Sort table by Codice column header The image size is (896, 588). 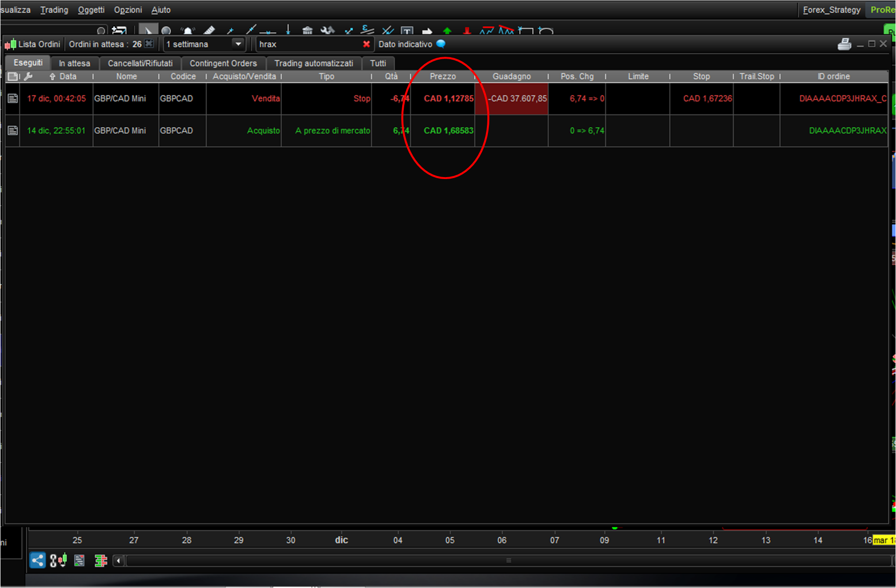click(x=183, y=76)
